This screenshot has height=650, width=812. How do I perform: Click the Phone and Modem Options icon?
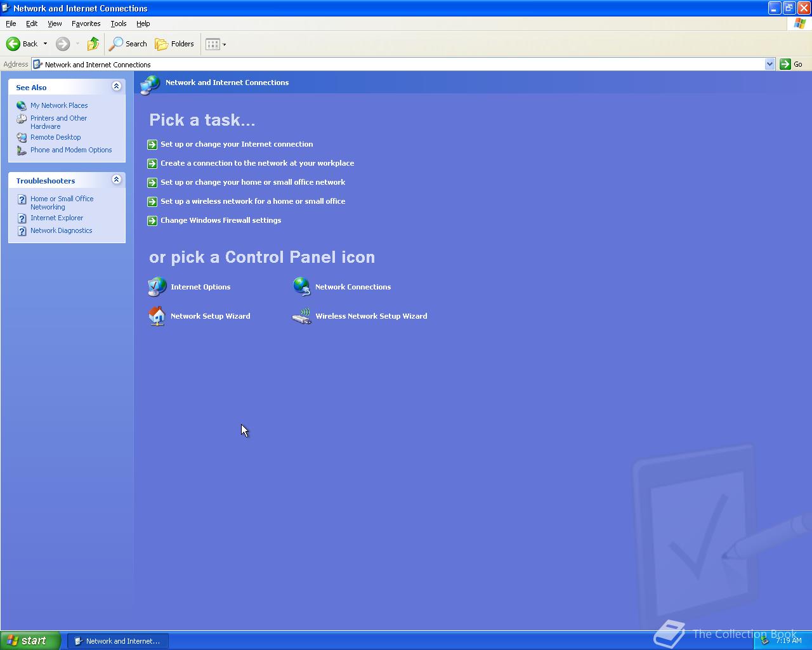point(22,150)
